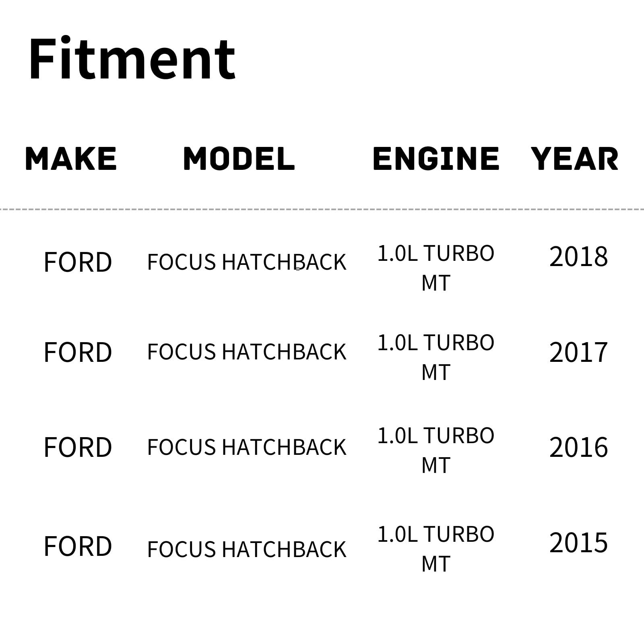Select FORD in the 2015 row
Viewport: 644px width, 644px height.
(78, 547)
